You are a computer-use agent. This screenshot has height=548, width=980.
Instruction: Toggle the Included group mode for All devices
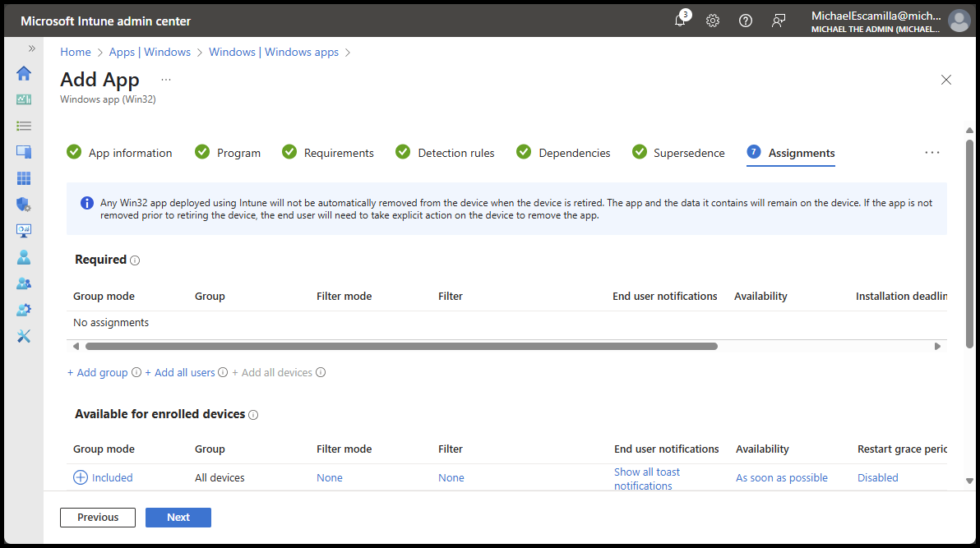pos(102,477)
